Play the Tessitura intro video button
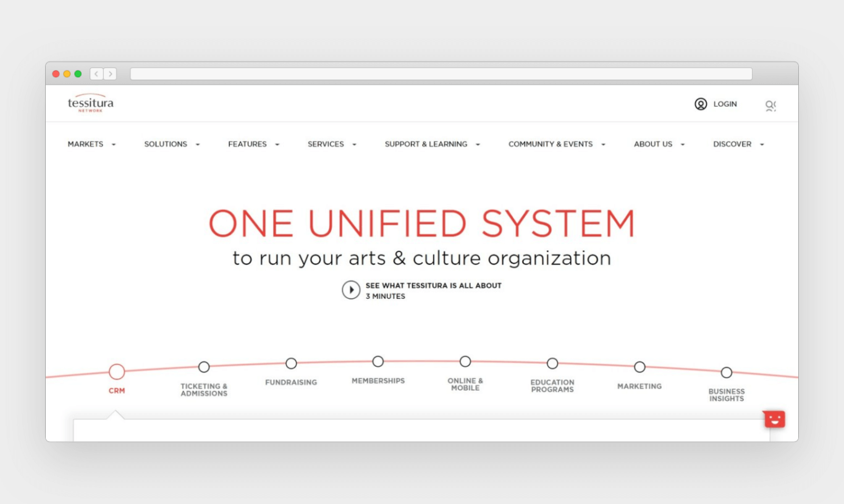The image size is (844, 504). (351, 290)
